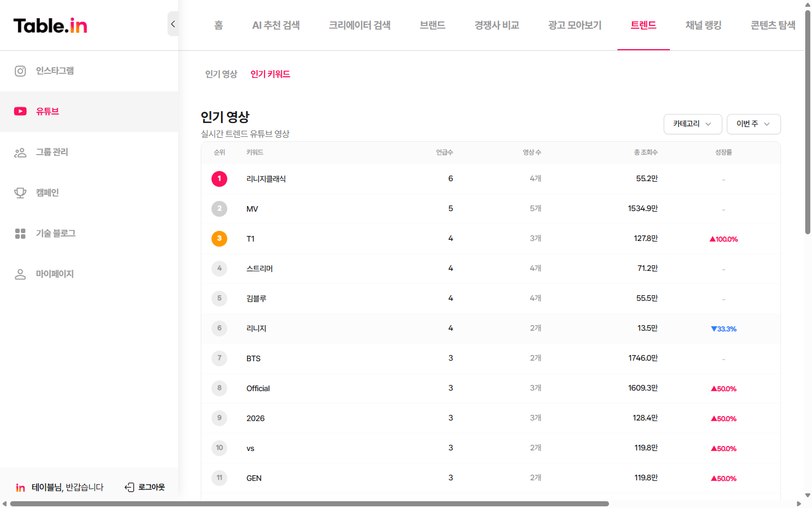Activate the 인기 영상 sub-tab
This screenshot has width=812, height=508.
pos(220,73)
